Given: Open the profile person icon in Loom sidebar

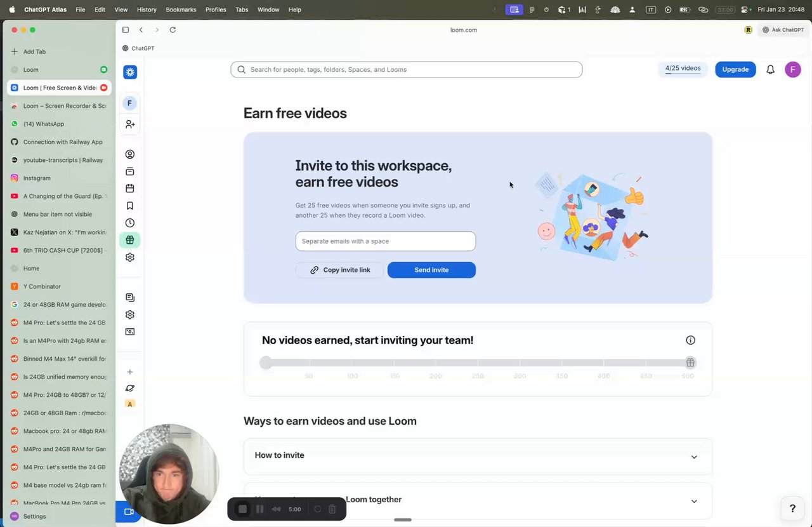Looking at the screenshot, I should pyautogui.click(x=130, y=154).
